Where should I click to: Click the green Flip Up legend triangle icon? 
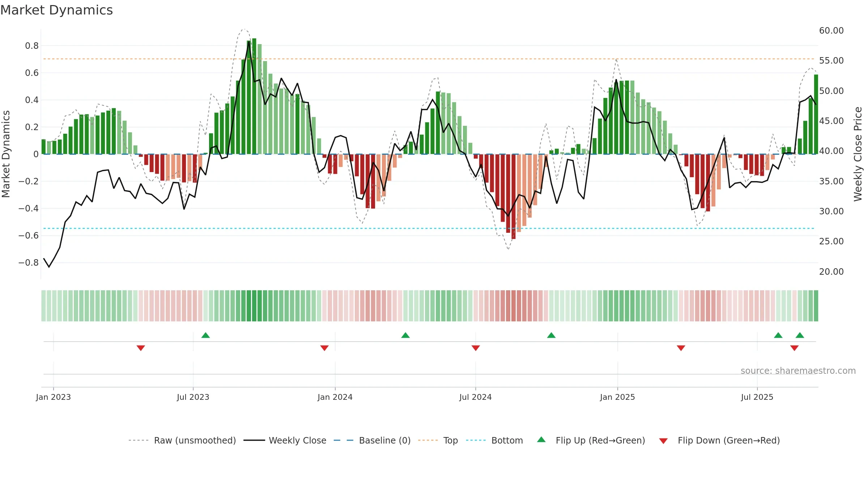(x=541, y=440)
